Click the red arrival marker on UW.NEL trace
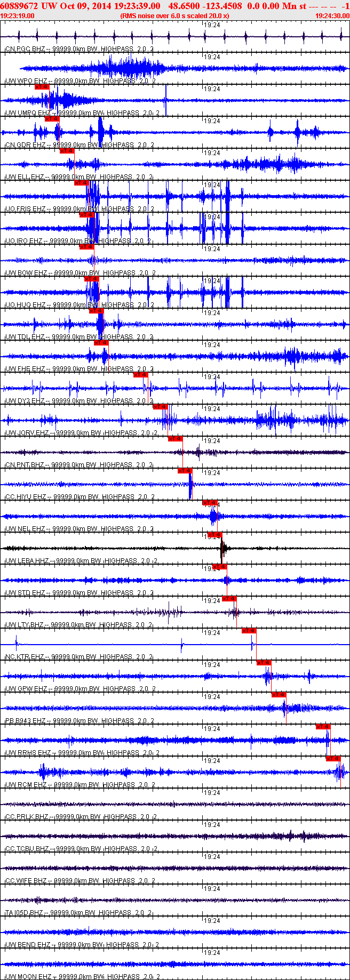 tap(210, 502)
